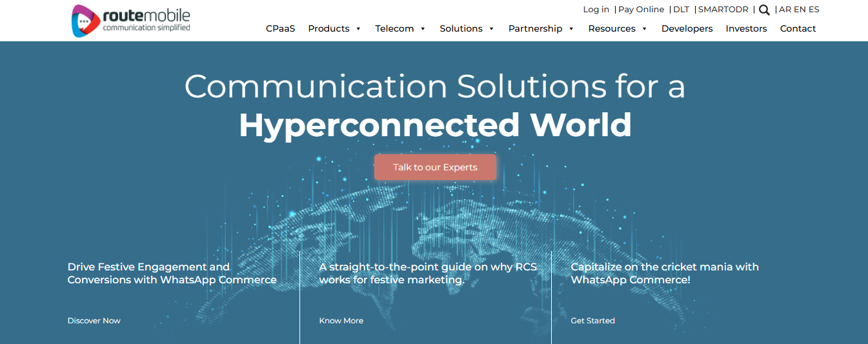The image size is (868, 344).
Task: Open the RCS festive marketing guide headline
Action: [428, 274]
